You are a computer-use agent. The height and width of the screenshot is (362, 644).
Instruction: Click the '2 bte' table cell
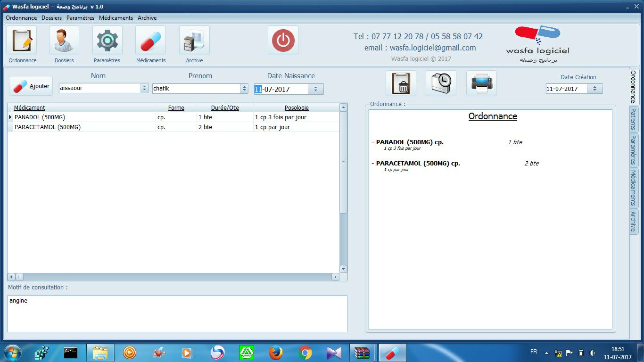(225, 127)
